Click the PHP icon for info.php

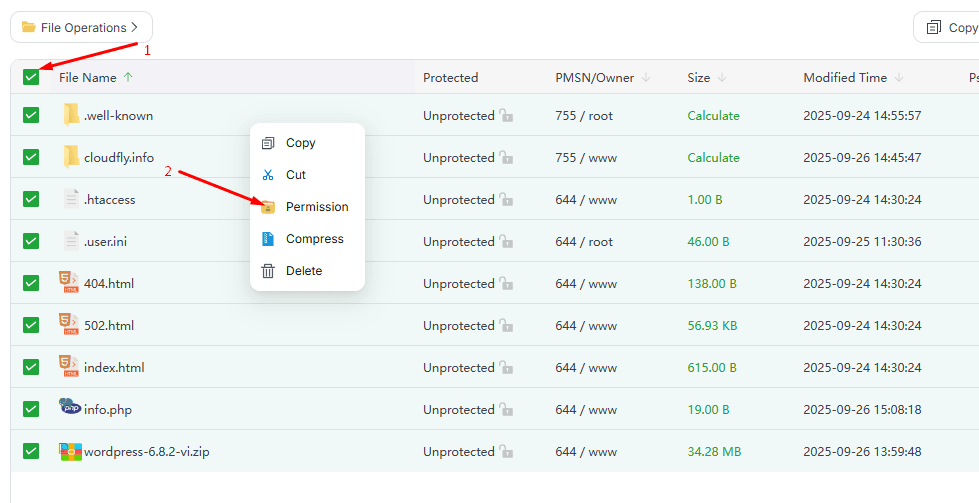coord(70,409)
